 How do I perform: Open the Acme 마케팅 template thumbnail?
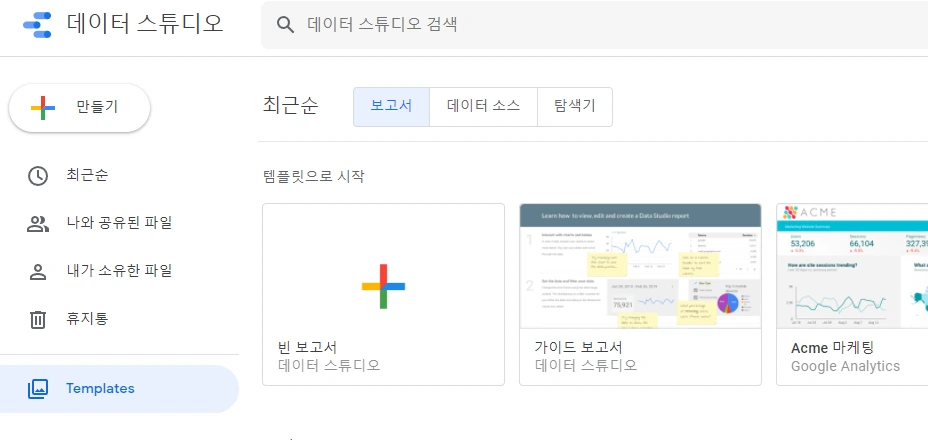852,266
